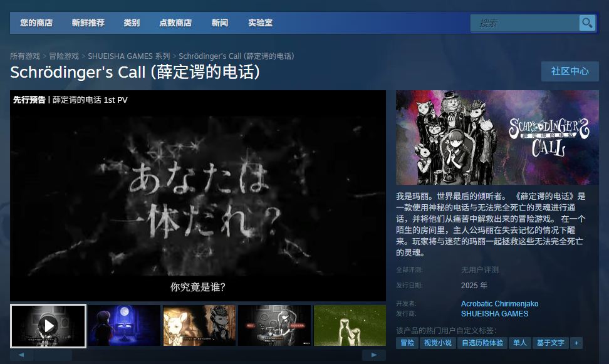Select the green silhouette screenshot thumbnail

point(349,325)
